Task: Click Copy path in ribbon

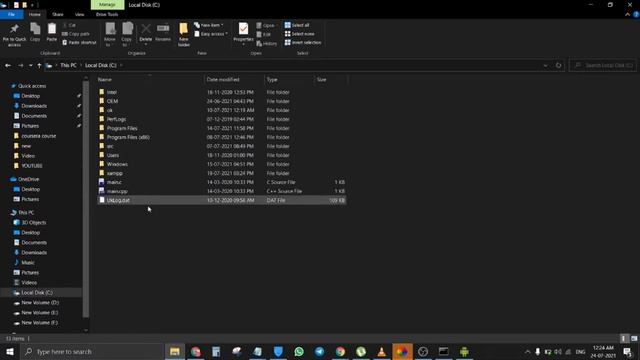Action: [76, 34]
